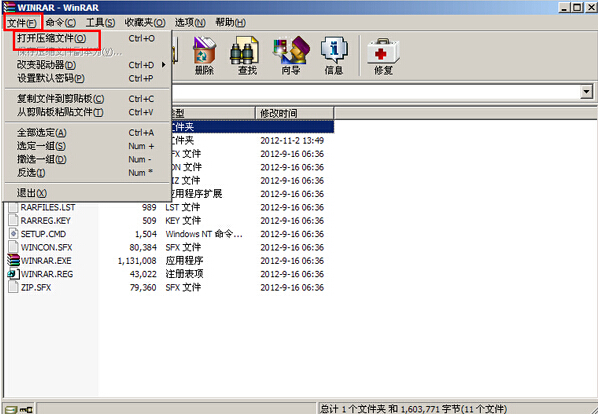Select the WINRAR.EXE file icon
598x414 pixels.
(13, 260)
